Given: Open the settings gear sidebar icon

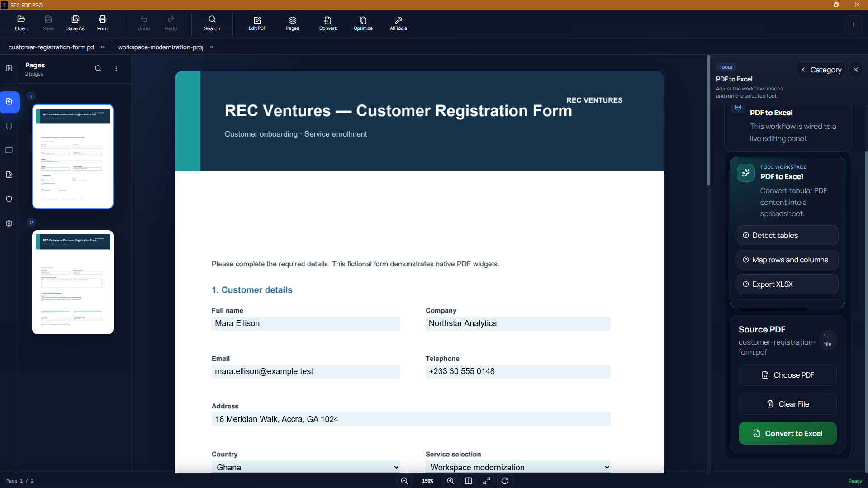Looking at the screenshot, I should (x=9, y=223).
